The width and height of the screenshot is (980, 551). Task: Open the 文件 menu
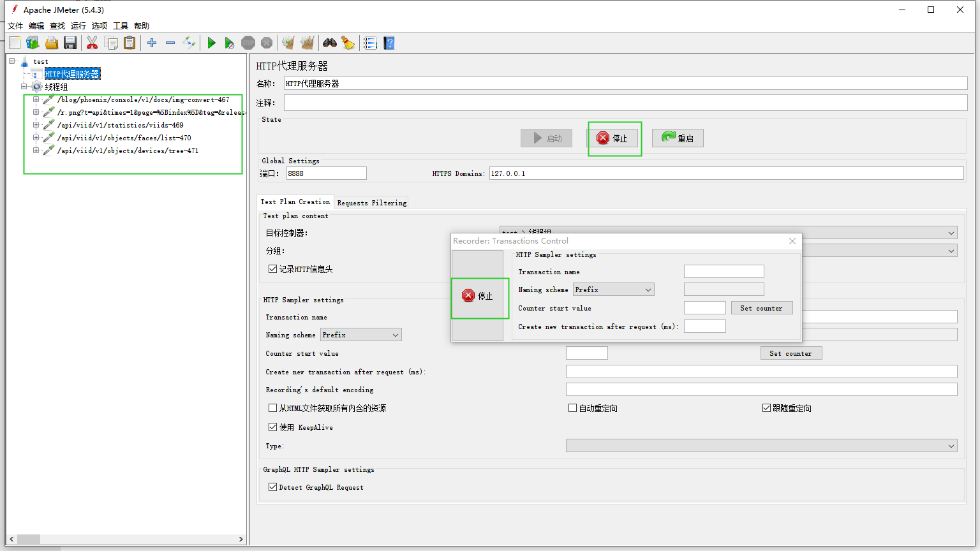15,26
